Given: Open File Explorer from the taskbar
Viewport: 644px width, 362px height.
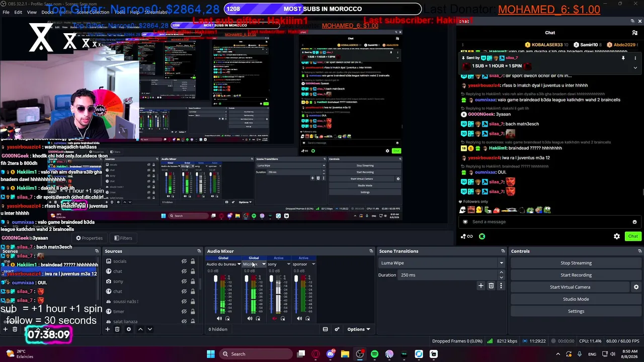Looking at the screenshot, I should tap(345, 354).
